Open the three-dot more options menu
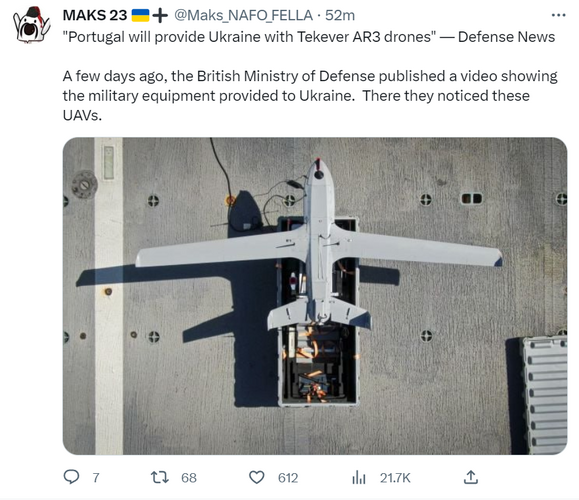This screenshot has width=579, height=500. [x=558, y=15]
